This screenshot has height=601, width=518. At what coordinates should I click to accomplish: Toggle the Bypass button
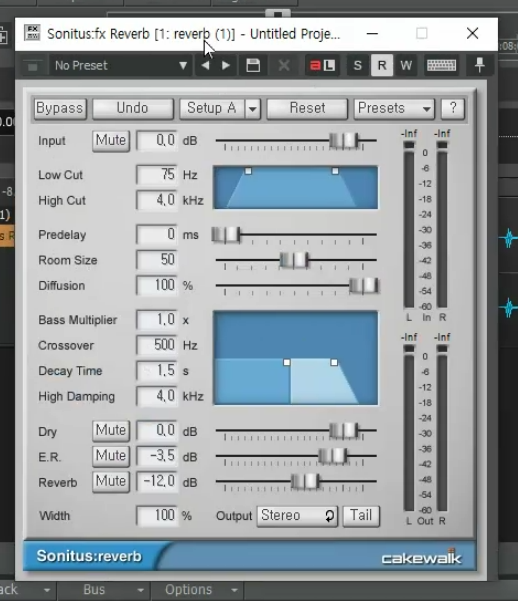click(x=60, y=109)
